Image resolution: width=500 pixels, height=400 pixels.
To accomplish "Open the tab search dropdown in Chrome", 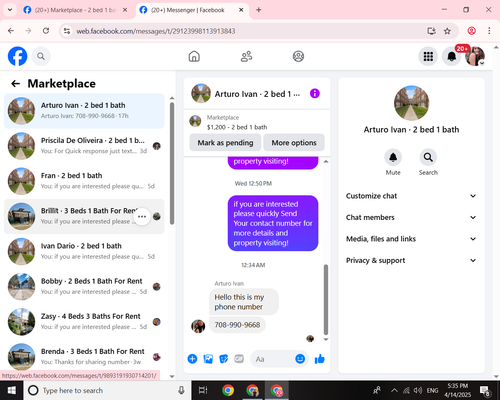I will click(10, 10).
